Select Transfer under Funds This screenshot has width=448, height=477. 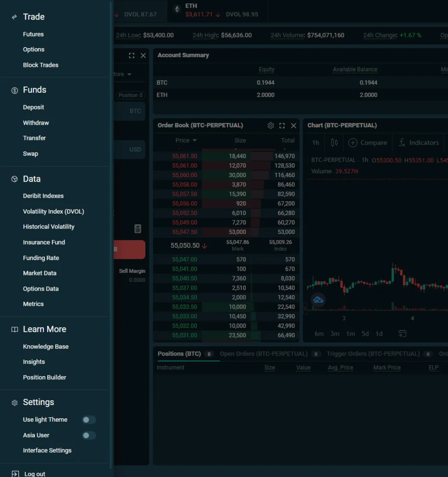tap(34, 138)
